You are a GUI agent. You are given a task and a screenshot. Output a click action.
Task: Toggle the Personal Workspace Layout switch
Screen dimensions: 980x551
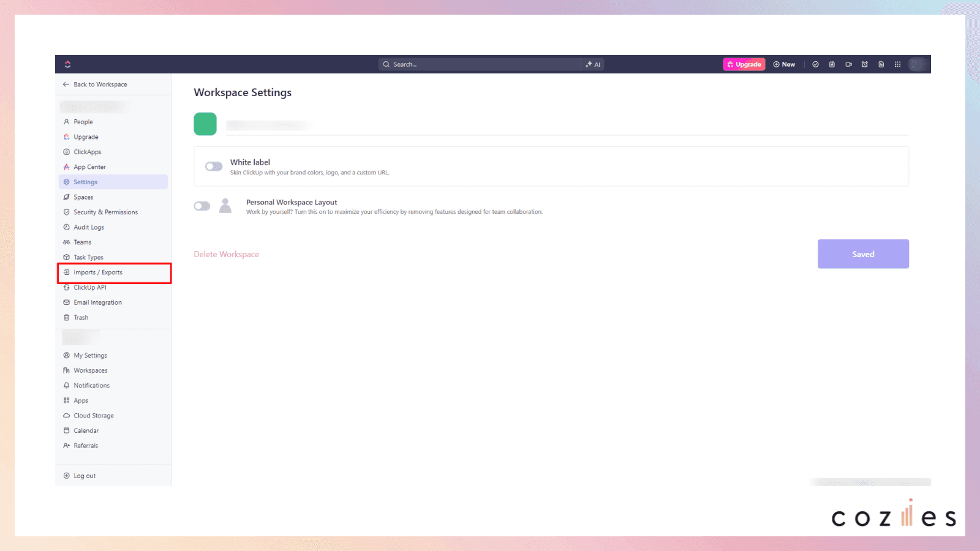(202, 206)
